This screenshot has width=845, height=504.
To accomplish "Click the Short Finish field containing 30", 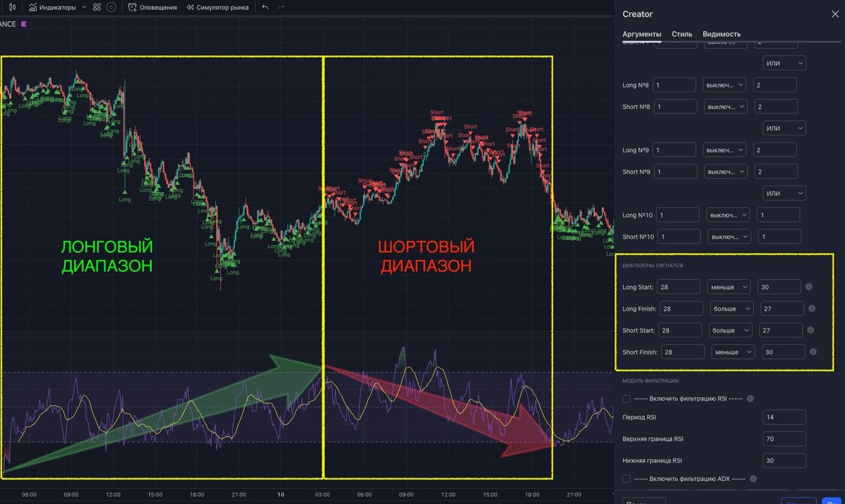I will (x=784, y=352).
